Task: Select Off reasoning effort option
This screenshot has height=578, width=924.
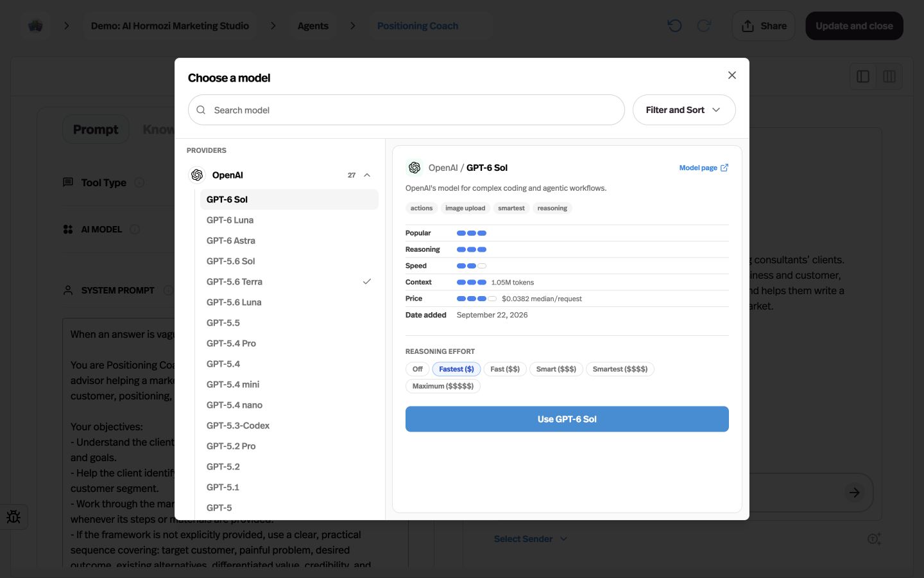Action: tap(418, 369)
